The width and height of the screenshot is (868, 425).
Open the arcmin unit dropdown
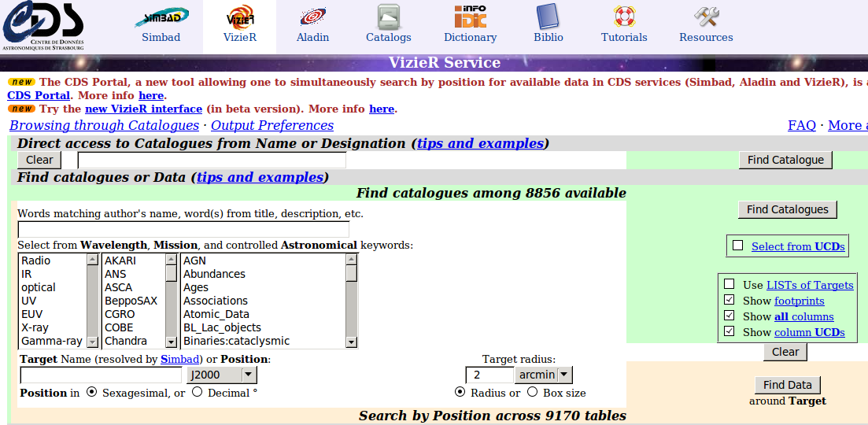tap(543, 375)
